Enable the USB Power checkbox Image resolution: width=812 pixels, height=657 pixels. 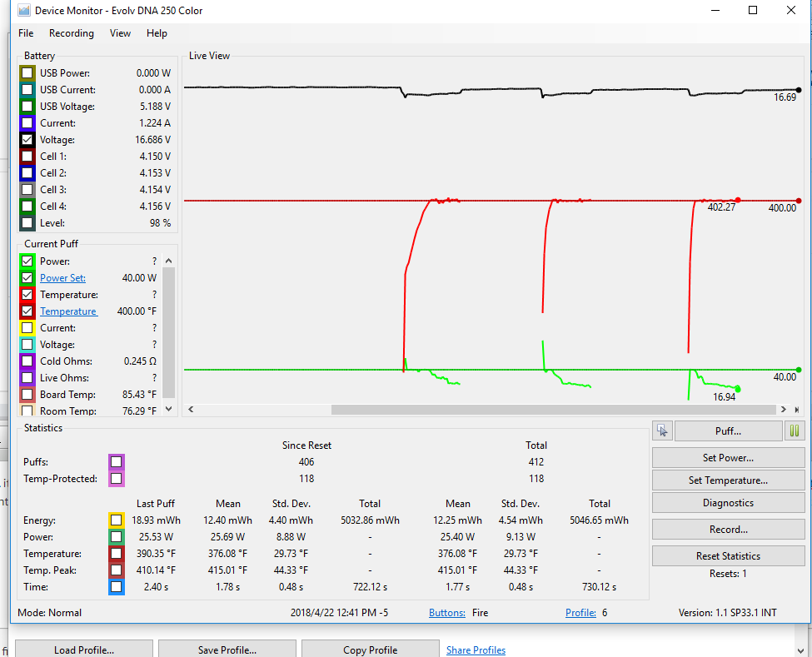tap(27, 73)
